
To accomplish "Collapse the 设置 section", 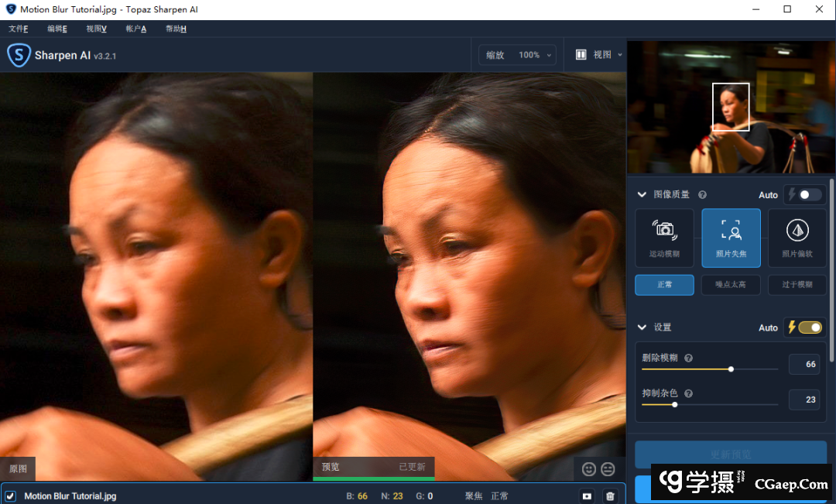I will pyautogui.click(x=642, y=327).
